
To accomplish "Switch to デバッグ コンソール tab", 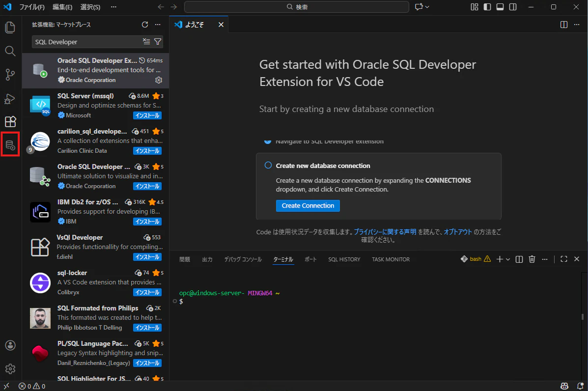I will [x=243, y=259].
